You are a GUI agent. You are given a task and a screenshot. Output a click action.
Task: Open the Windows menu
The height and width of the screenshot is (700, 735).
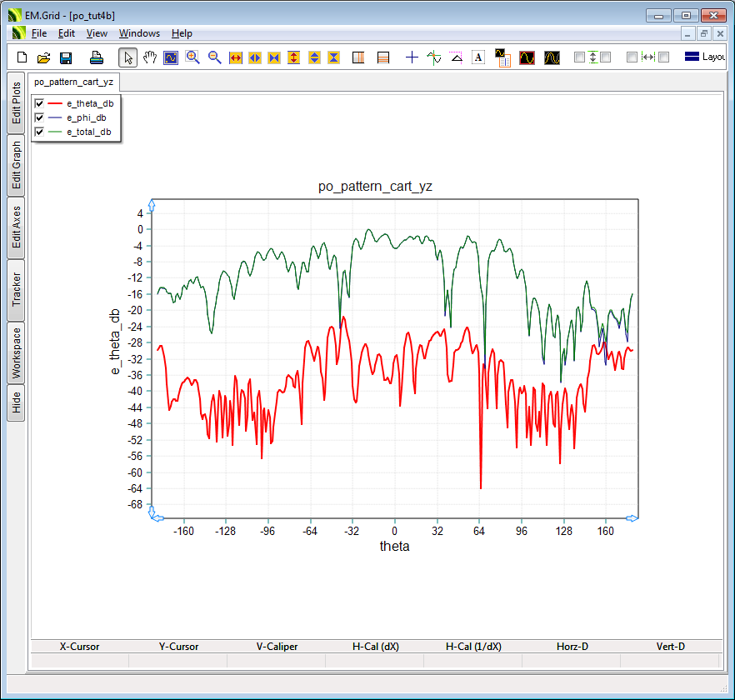pos(139,33)
